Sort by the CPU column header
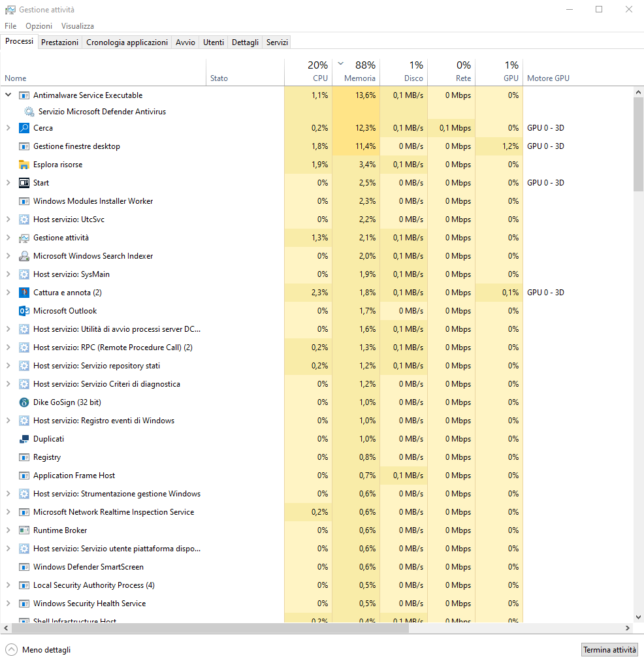 [x=308, y=71]
